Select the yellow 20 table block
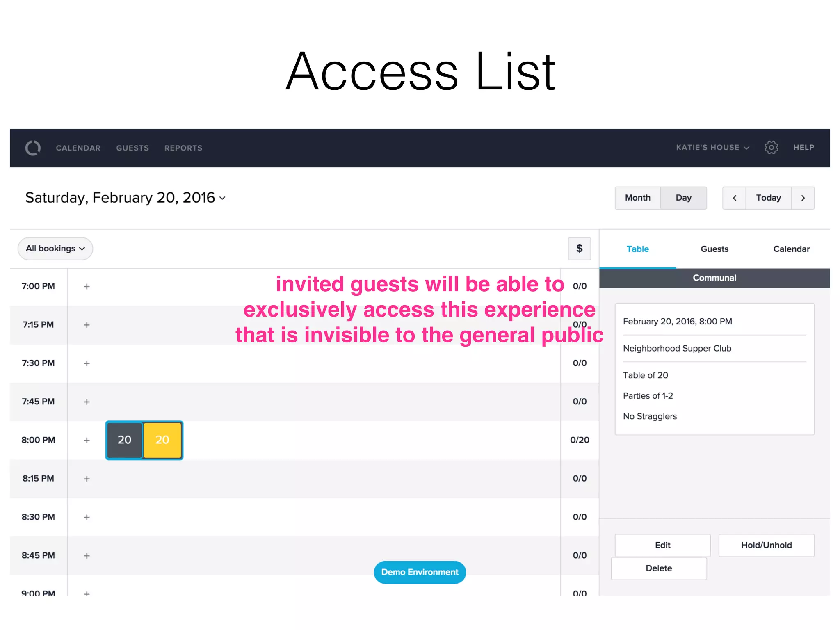Screen dimensions: 840x630 pos(162,440)
